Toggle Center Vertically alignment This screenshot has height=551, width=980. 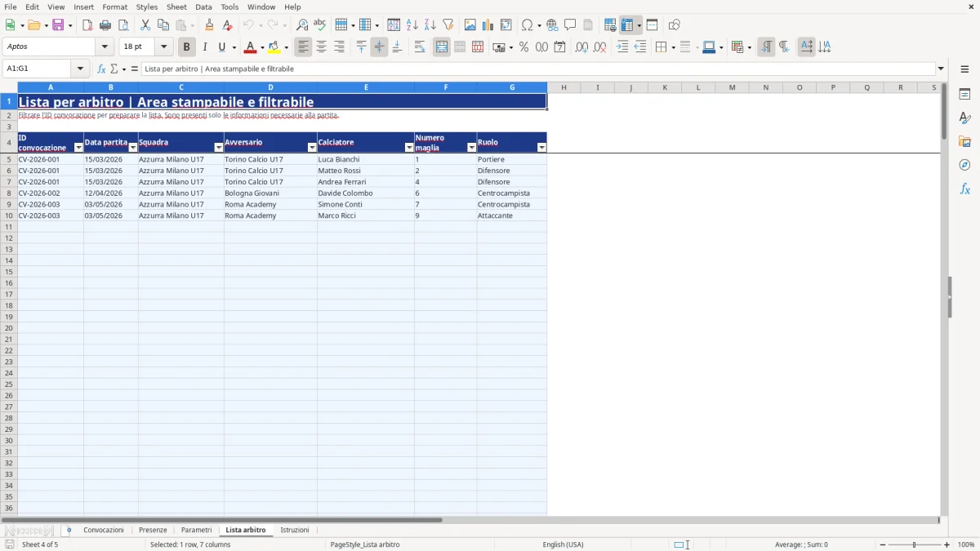(379, 47)
